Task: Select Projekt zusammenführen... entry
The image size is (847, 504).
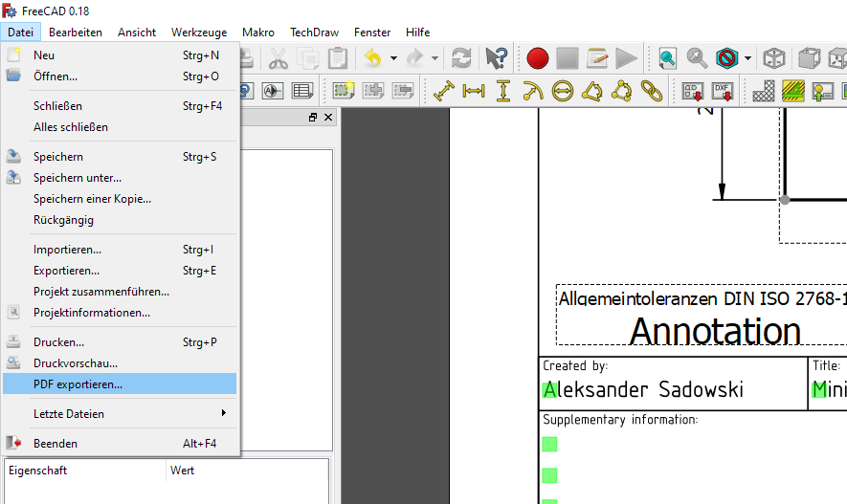Action: pos(120,292)
